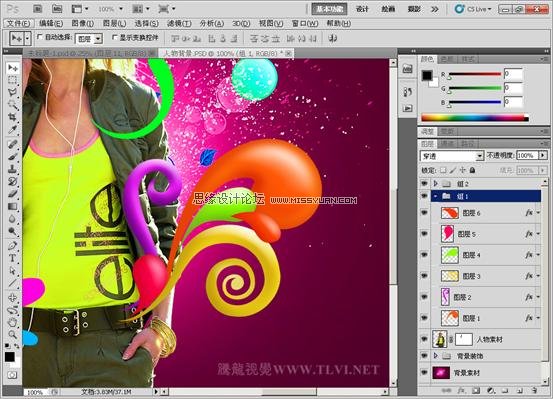Image resolution: width=553 pixels, height=399 pixels.
Task: Switch to the 摄影 workspace
Action: point(414,9)
